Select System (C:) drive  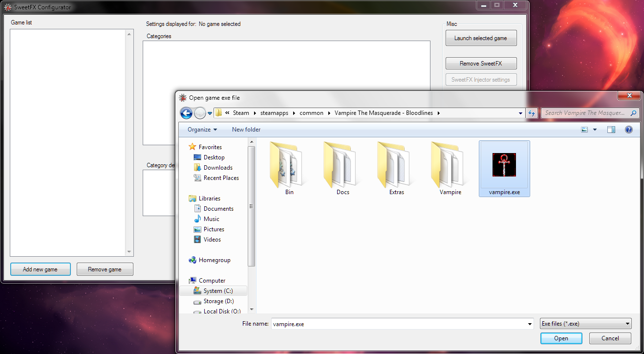coord(214,291)
